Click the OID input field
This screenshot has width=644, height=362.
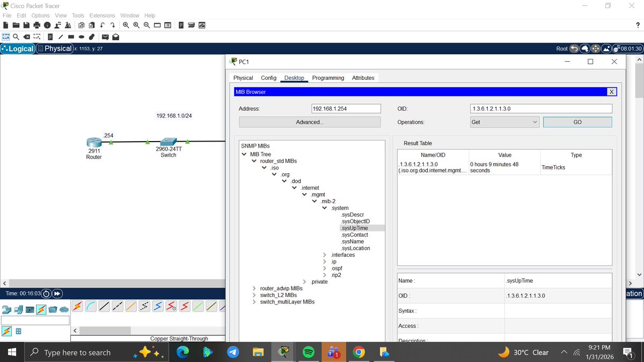[540, 108]
